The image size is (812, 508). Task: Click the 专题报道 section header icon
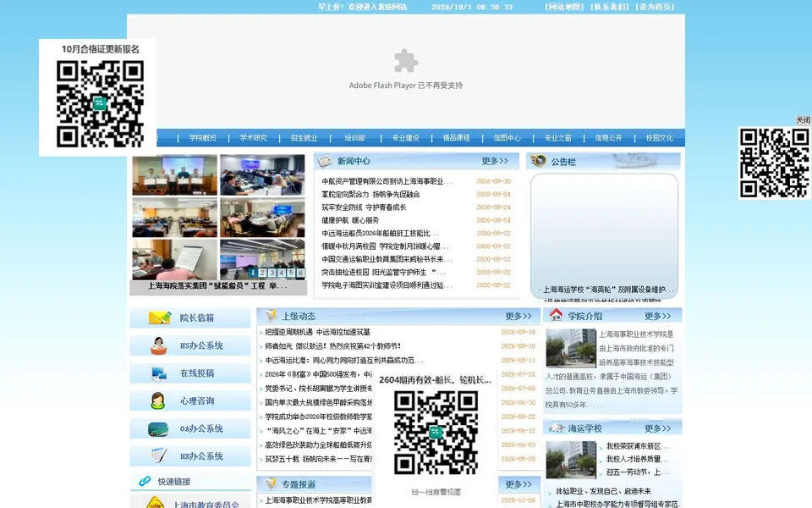(x=271, y=483)
